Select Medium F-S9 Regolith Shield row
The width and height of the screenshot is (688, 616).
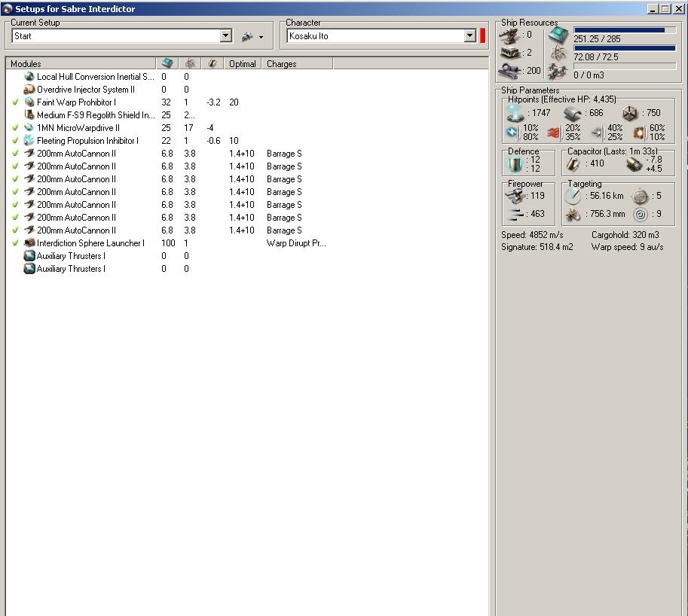pos(247,115)
